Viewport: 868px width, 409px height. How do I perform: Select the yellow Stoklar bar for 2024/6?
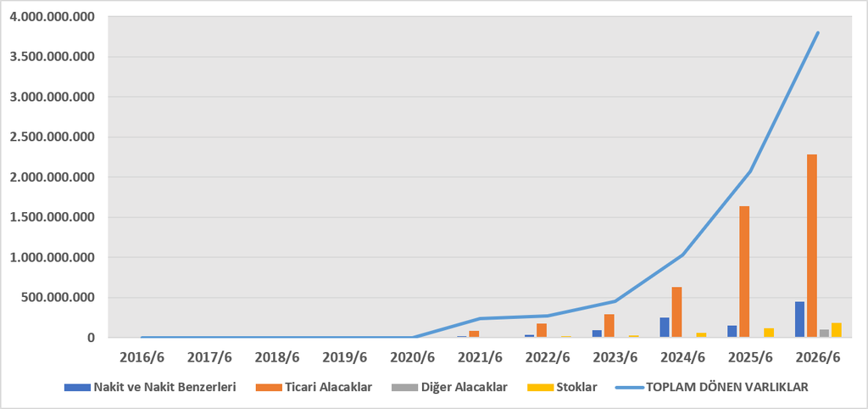[x=701, y=334]
